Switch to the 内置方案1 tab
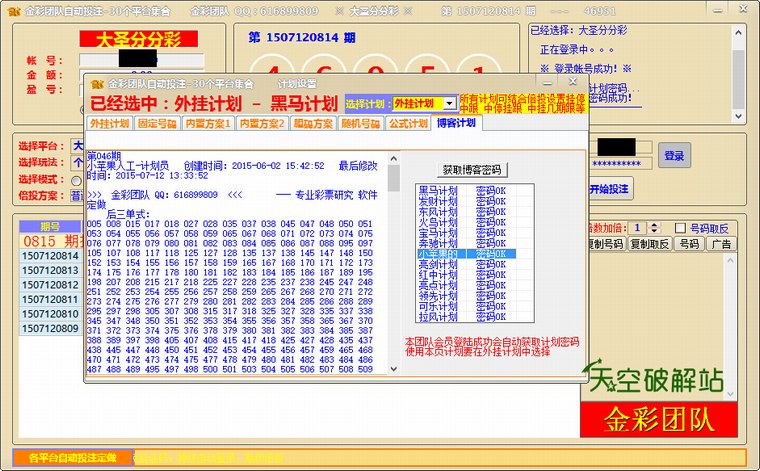Image resolution: width=760 pixels, height=471 pixels. (208, 124)
